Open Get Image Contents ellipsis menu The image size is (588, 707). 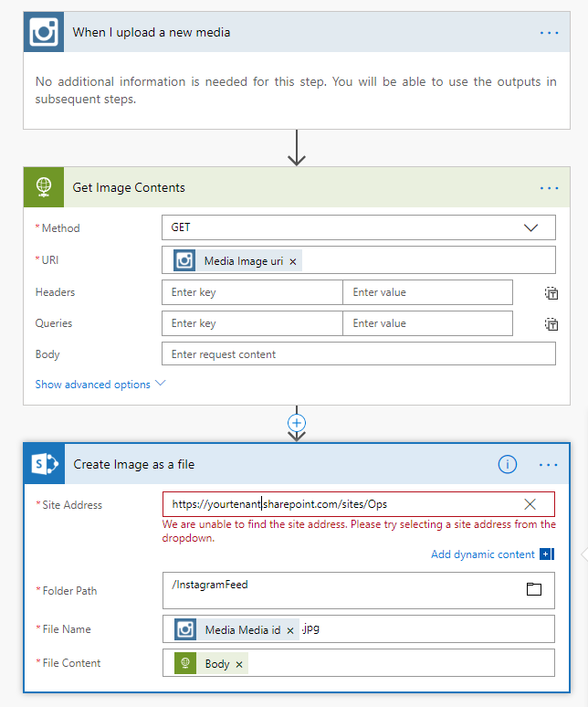(549, 187)
